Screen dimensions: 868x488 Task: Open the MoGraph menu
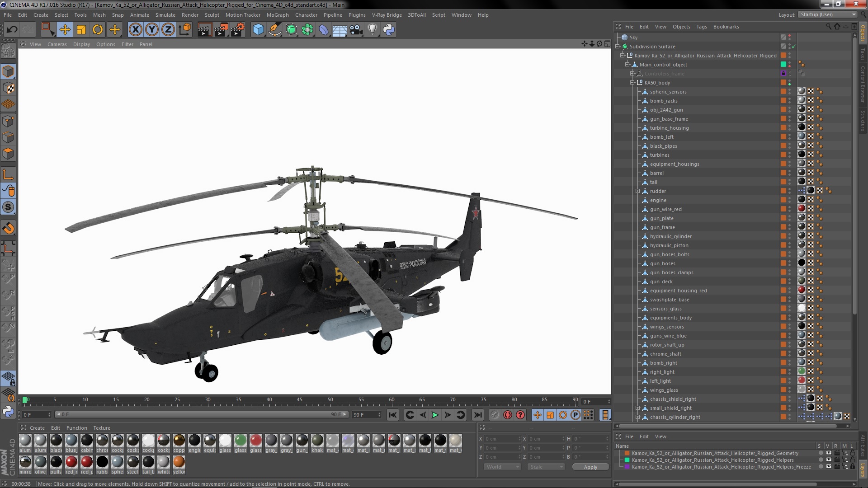[x=278, y=15]
